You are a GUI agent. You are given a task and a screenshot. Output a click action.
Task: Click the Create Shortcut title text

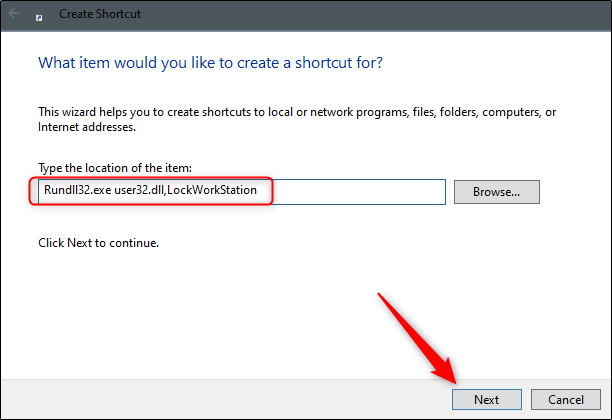[x=100, y=14]
